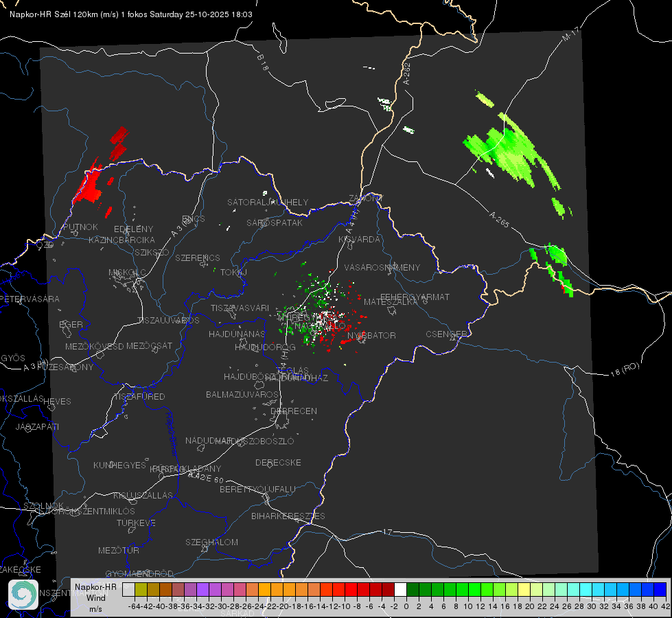Click the MÁTÉSZALKA label
Image resolution: width=672 pixels, height=618 pixels.
pyautogui.click(x=391, y=302)
